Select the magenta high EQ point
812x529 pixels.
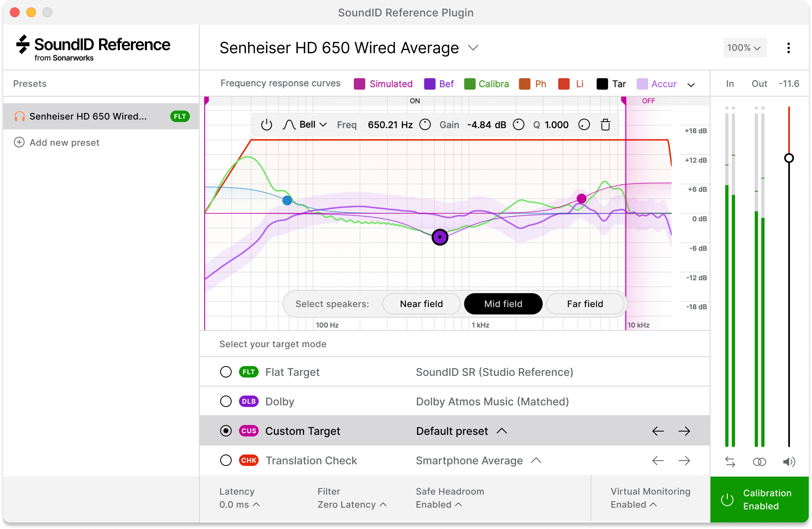[x=582, y=199]
